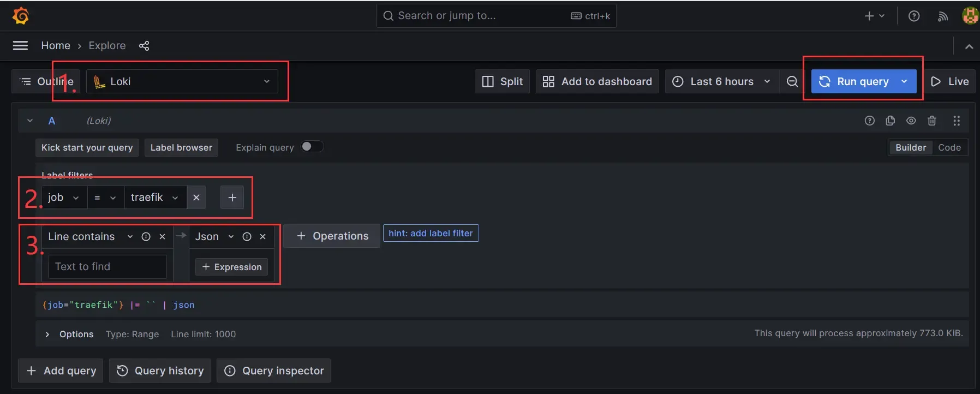Click the Grafana logo icon
Image resolution: width=980 pixels, height=394 pixels.
click(21, 16)
